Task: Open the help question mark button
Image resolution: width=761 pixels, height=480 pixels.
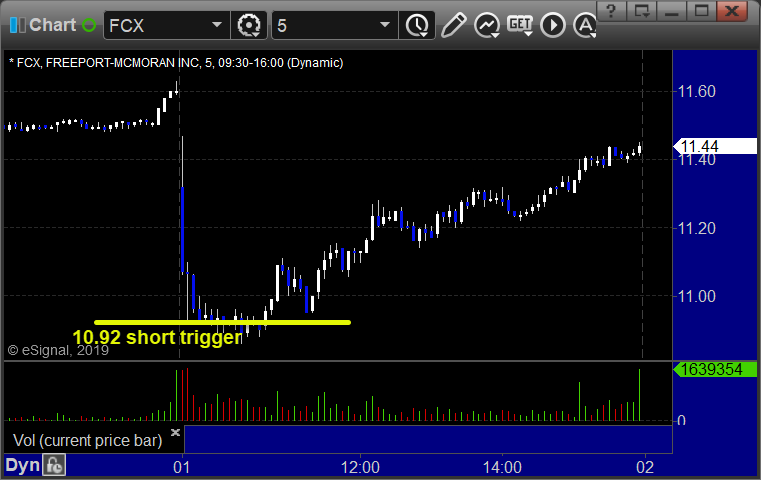Action: pos(611,11)
